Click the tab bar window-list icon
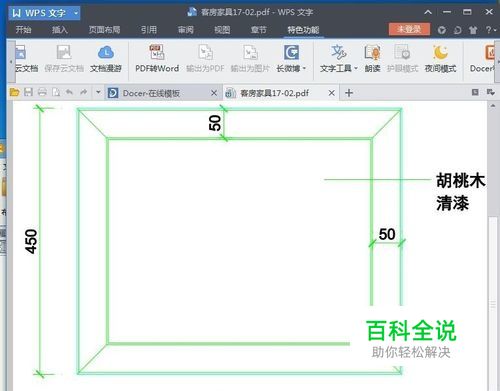Screen dimensions: 500x391 pos(475,92)
